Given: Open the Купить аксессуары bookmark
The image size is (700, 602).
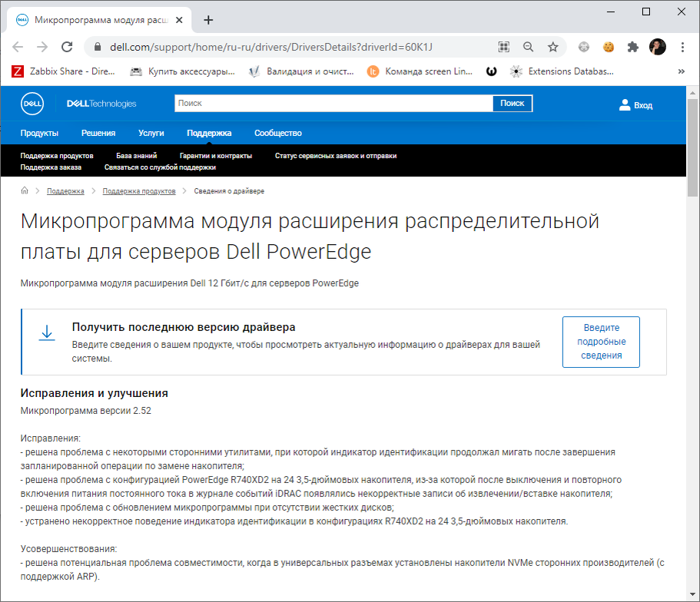Looking at the screenshot, I should (182, 71).
